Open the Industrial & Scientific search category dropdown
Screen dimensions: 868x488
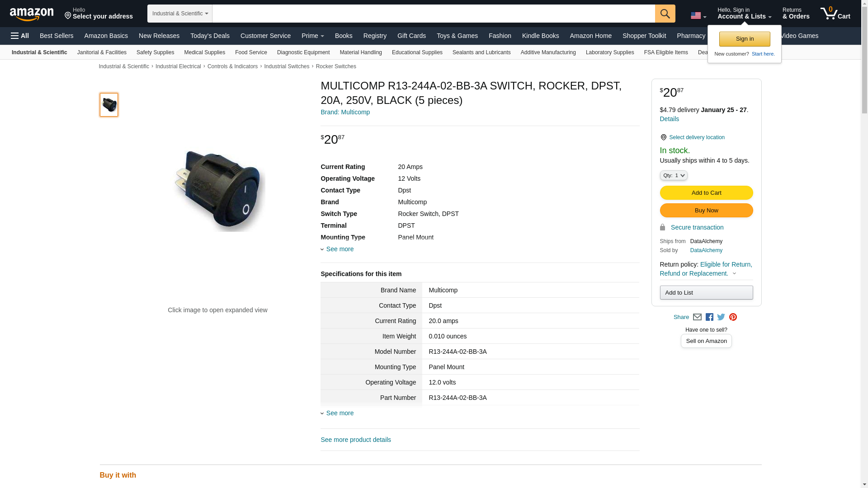179,14
